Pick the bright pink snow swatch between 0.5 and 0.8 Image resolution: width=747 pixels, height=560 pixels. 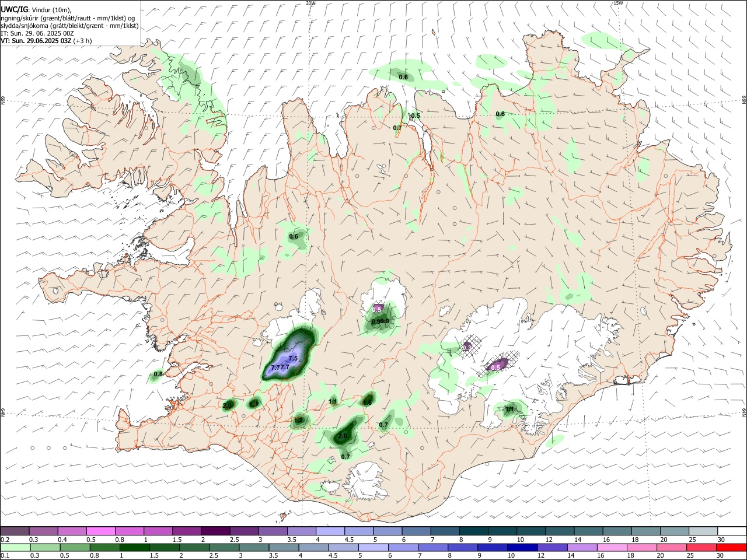click(x=100, y=531)
